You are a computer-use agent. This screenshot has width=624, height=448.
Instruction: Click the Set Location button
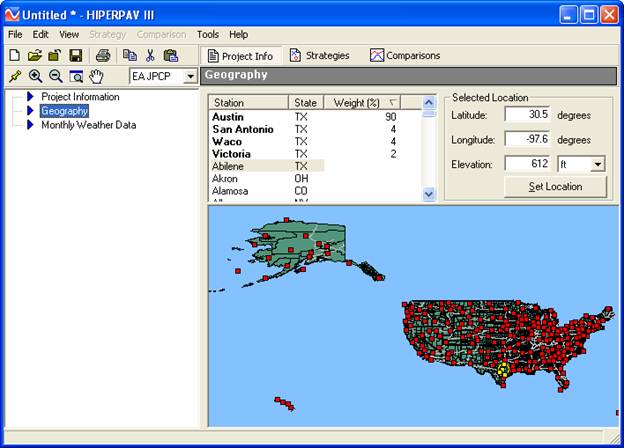click(555, 187)
